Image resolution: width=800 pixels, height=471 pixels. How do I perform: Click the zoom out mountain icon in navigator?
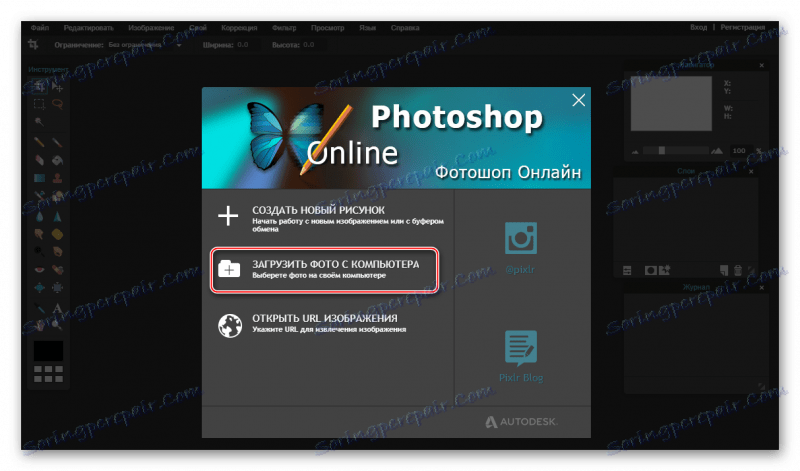pos(635,151)
